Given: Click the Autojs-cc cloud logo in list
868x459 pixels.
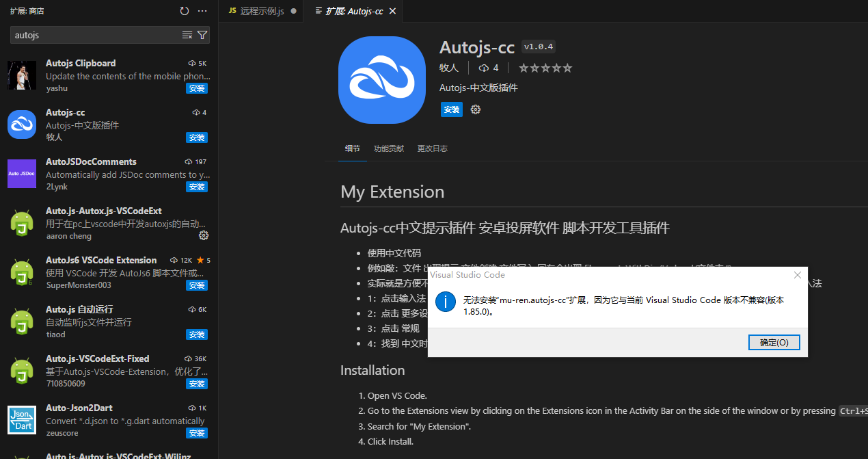Looking at the screenshot, I should click(x=22, y=124).
